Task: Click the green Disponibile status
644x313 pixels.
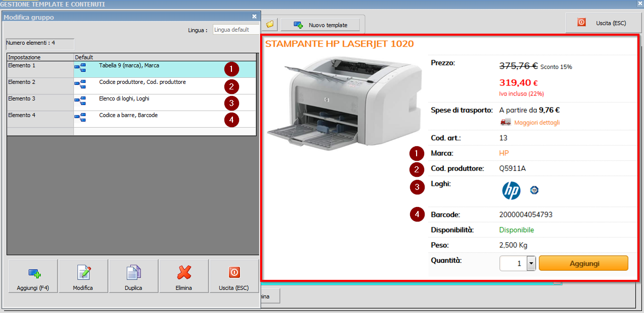Action: click(x=517, y=230)
